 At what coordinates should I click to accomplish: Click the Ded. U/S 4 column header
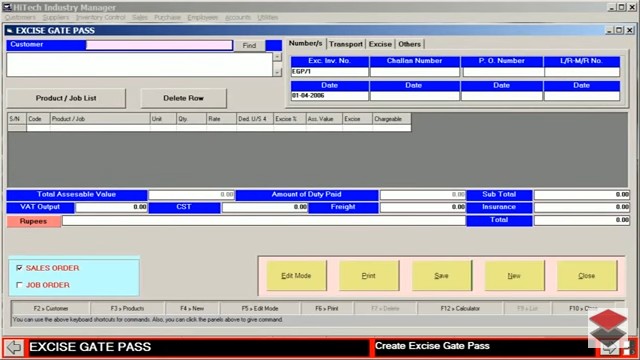[255, 119]
